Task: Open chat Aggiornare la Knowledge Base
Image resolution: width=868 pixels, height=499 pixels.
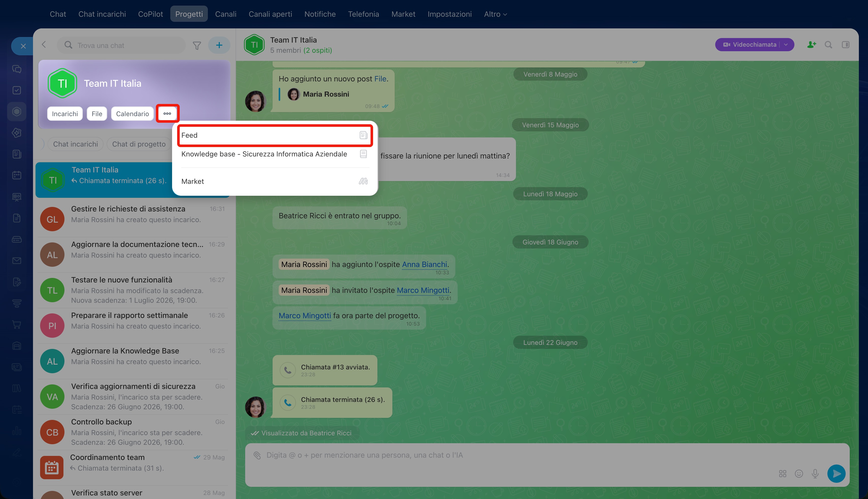Action: tap(132, 361)
